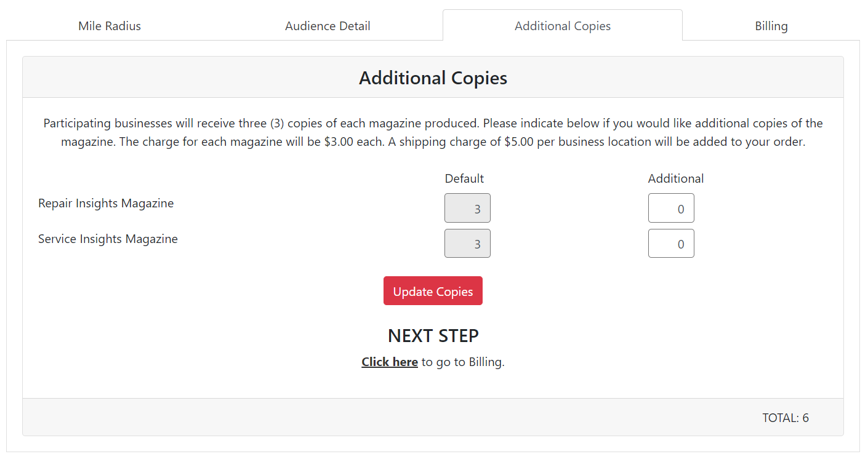Viewport: 868px width, 454px height.
Task: Open the Audience Detail tab
Action: coord(328,26)
